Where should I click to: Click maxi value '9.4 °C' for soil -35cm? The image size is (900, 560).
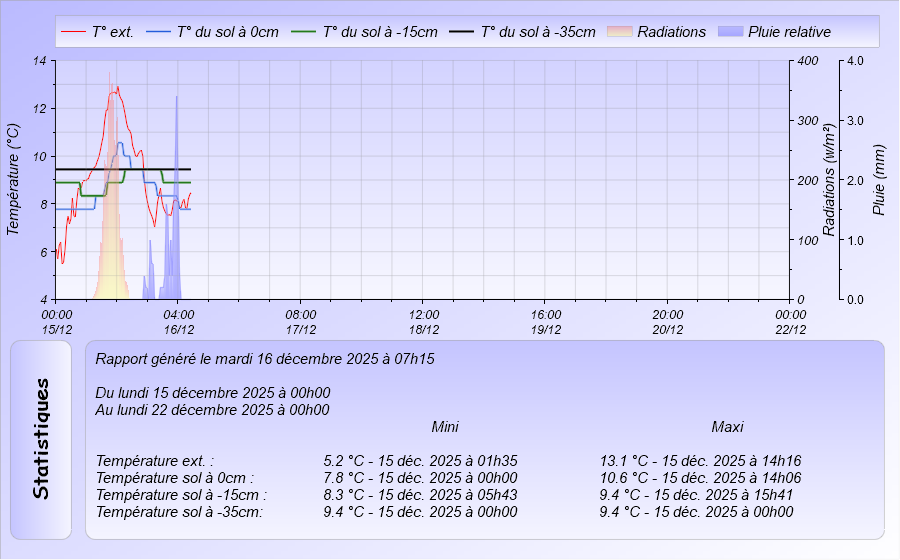click(x=696, y=512)
